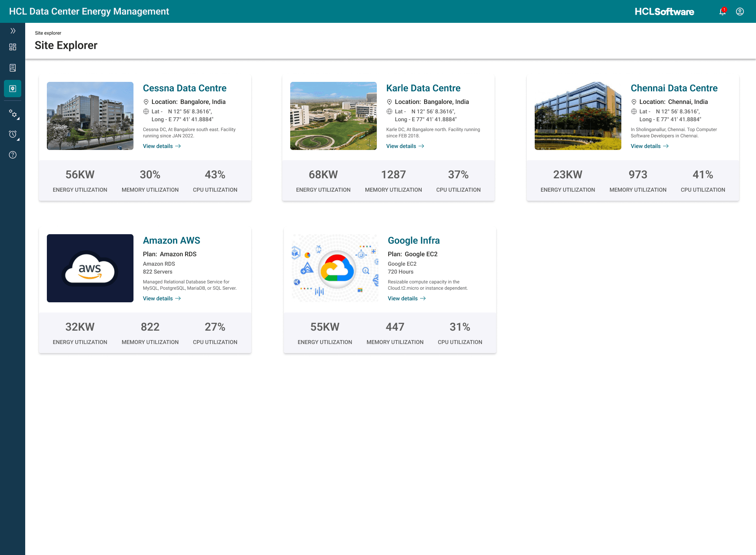Open notifications bell in header

[723, 11]
